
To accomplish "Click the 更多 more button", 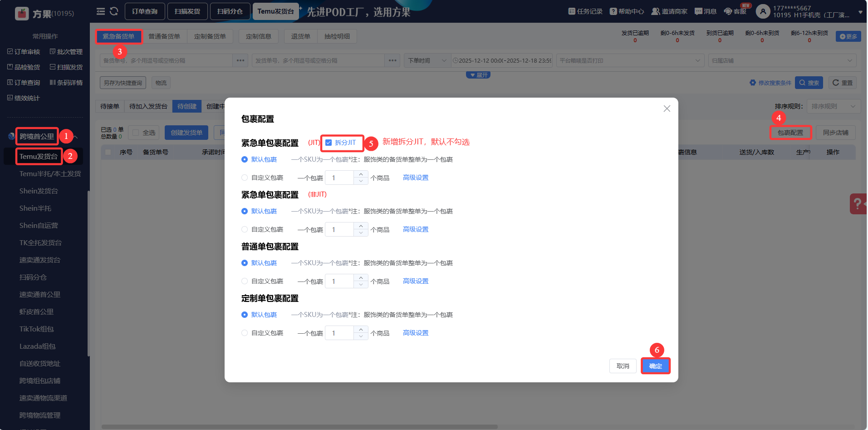I will pyautogui.click(x=848, y=36).
